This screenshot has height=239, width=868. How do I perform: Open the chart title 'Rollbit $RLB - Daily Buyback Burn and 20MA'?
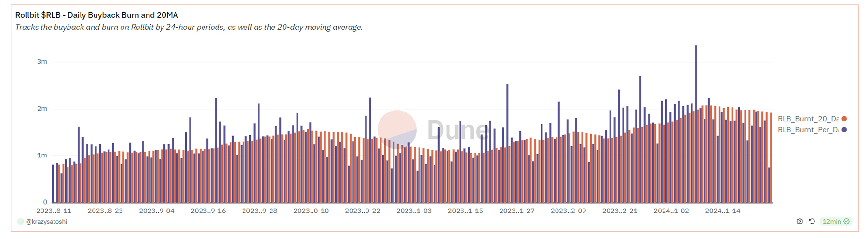pos(96,15)
